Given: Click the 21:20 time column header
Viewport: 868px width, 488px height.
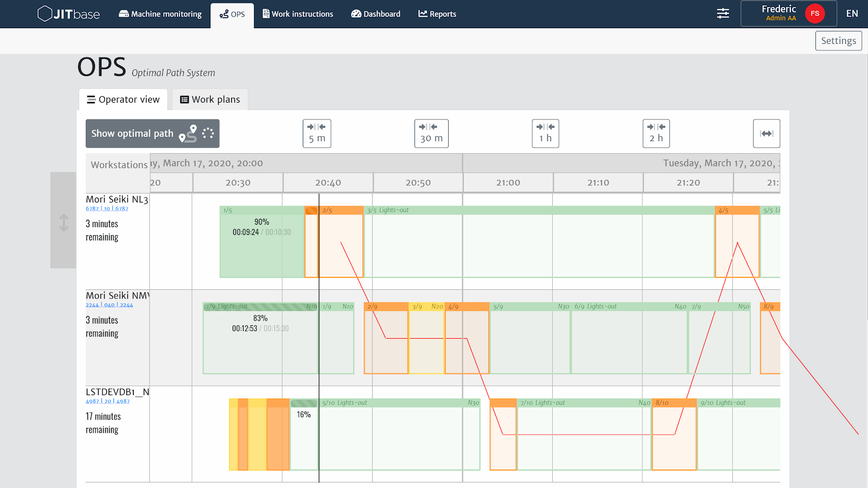Looking at the screenshot, I should point(688,183).
